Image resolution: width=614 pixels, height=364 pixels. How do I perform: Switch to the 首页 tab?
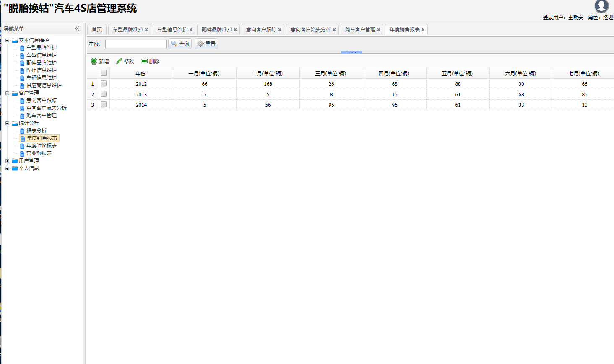tap(96, 29)
